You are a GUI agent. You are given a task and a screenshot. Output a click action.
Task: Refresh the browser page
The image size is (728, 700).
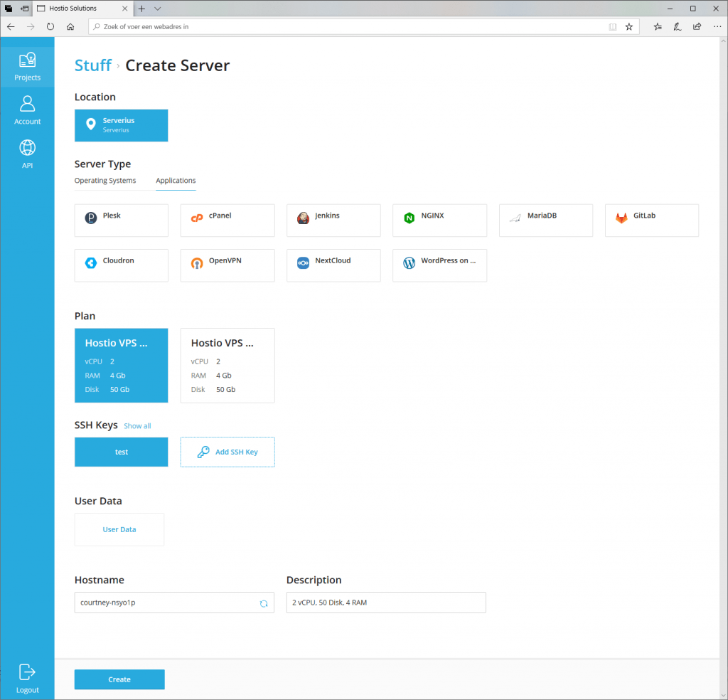pos(50,26)
